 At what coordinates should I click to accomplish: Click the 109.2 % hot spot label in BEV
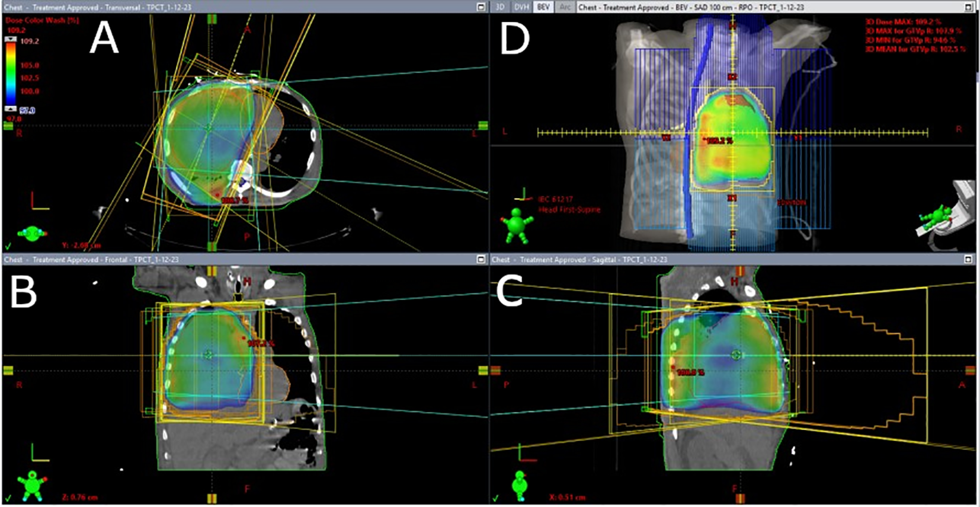point(719,141)
